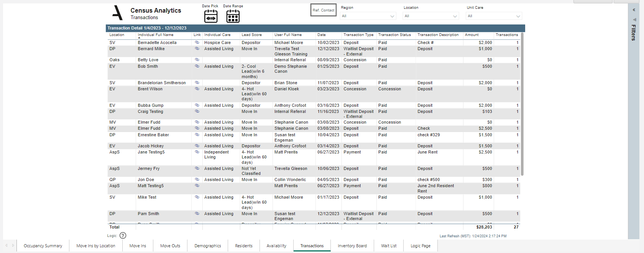Sort by Transaction Status column header
Viewport: 644px width, 253px height.
tap(394, 35)
